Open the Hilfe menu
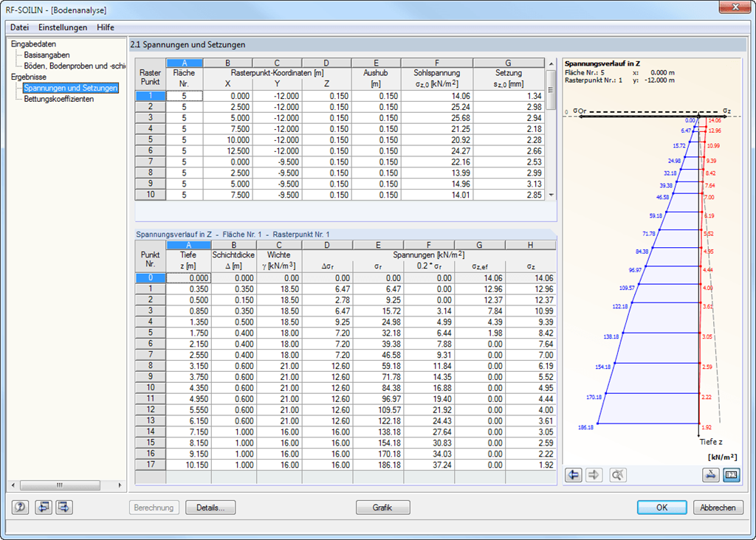 tap(105, 27)
